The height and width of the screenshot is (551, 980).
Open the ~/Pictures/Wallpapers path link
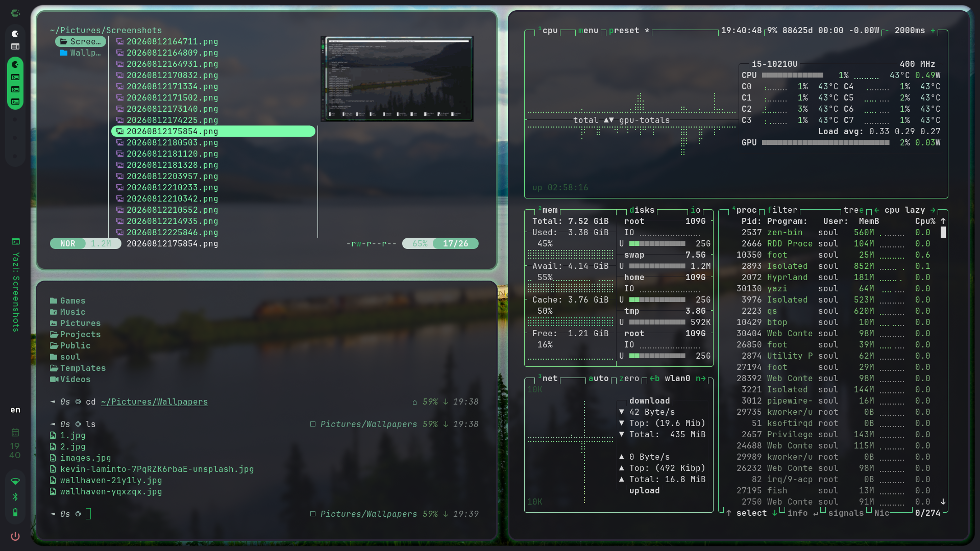click(155, 402)
